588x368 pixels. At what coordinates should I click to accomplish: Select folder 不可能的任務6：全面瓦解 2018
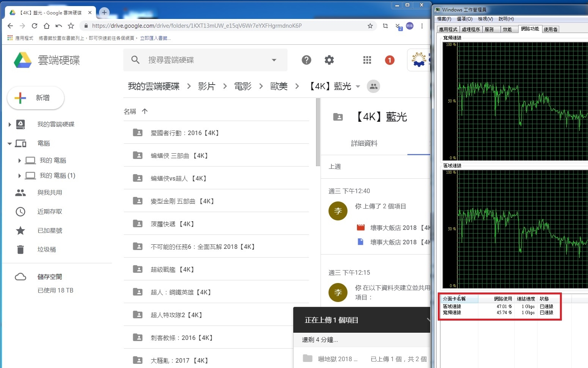pos(216,247)
